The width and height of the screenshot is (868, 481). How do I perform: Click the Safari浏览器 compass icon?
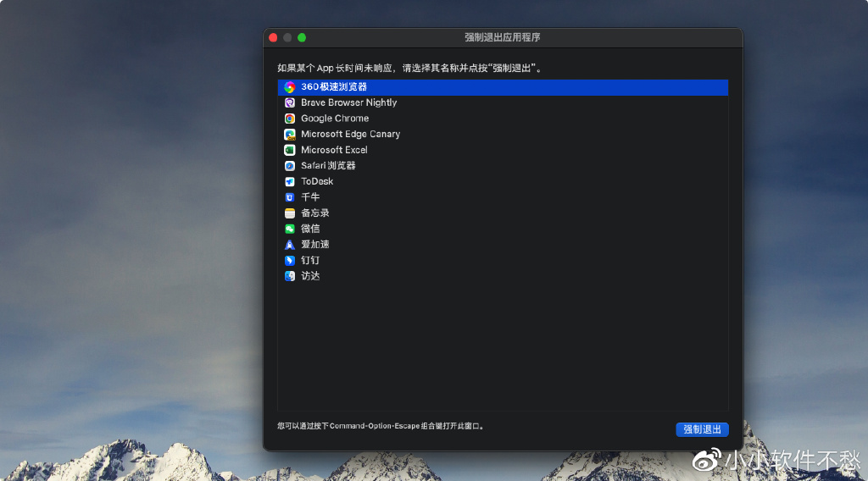[290, 166]
